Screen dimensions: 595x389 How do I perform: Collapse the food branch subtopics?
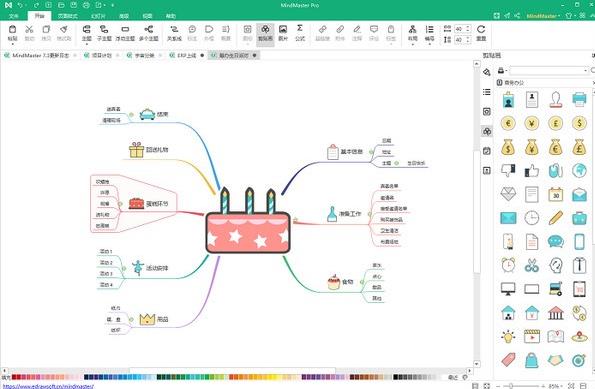coord(362,282)
